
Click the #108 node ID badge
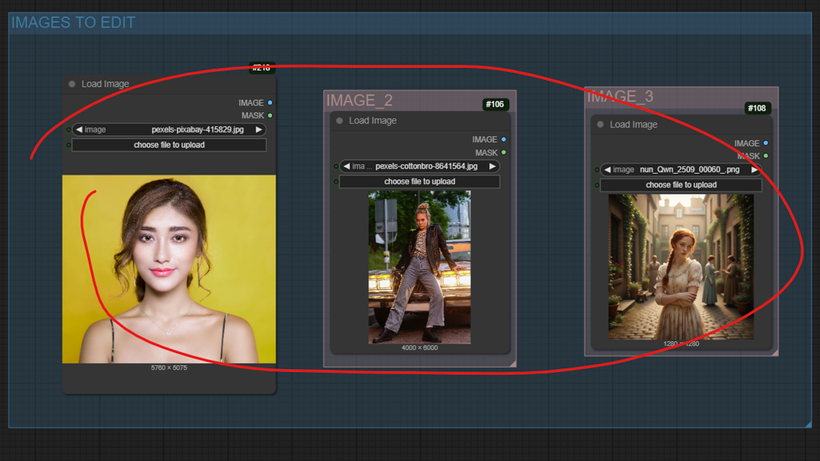coord(757,108)
